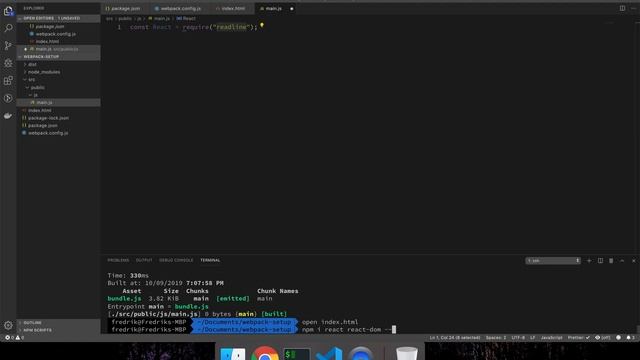
Task: Open the Problems panel tab
Action: (x=118, y=260)
